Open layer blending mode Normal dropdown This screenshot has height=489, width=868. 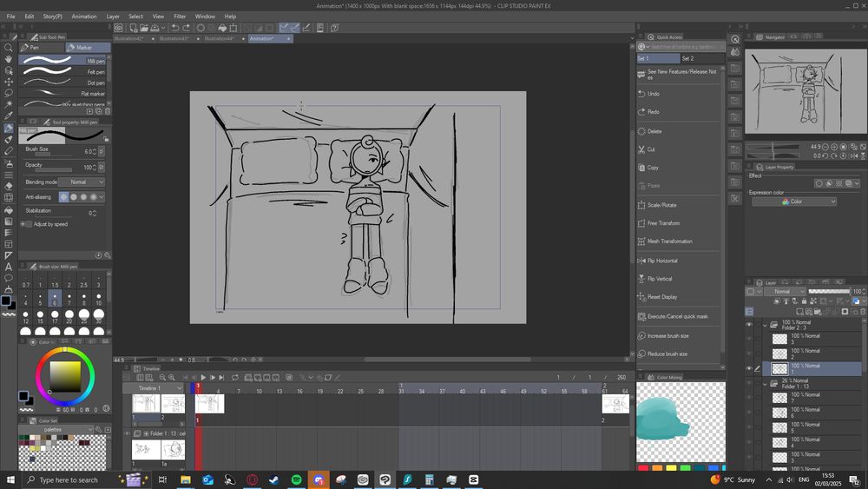point(785,291)
